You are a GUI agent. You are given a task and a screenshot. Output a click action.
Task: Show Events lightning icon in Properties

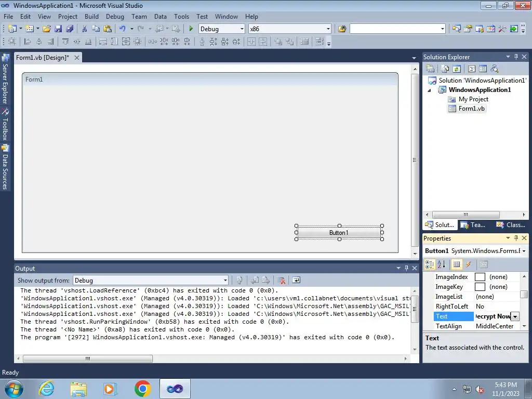pyautogui.click(x=469, y=264)
